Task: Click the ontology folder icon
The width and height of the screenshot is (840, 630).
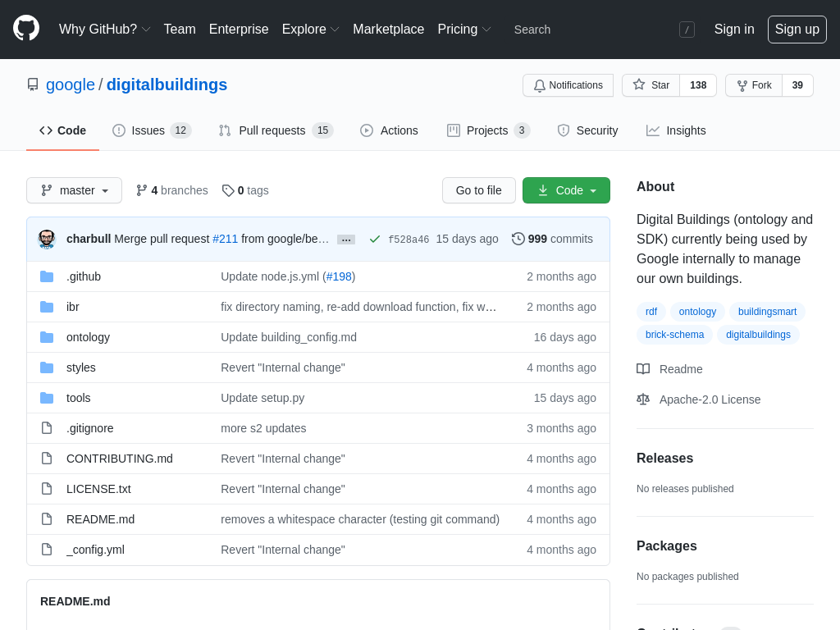Action: (47, 337)
